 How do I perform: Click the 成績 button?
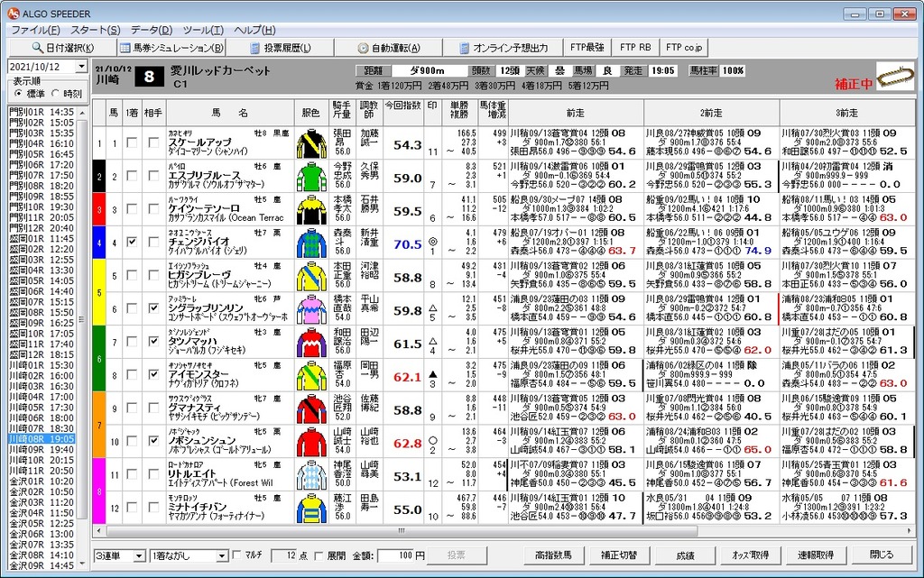pyautogui.click(x=685, y=555)
